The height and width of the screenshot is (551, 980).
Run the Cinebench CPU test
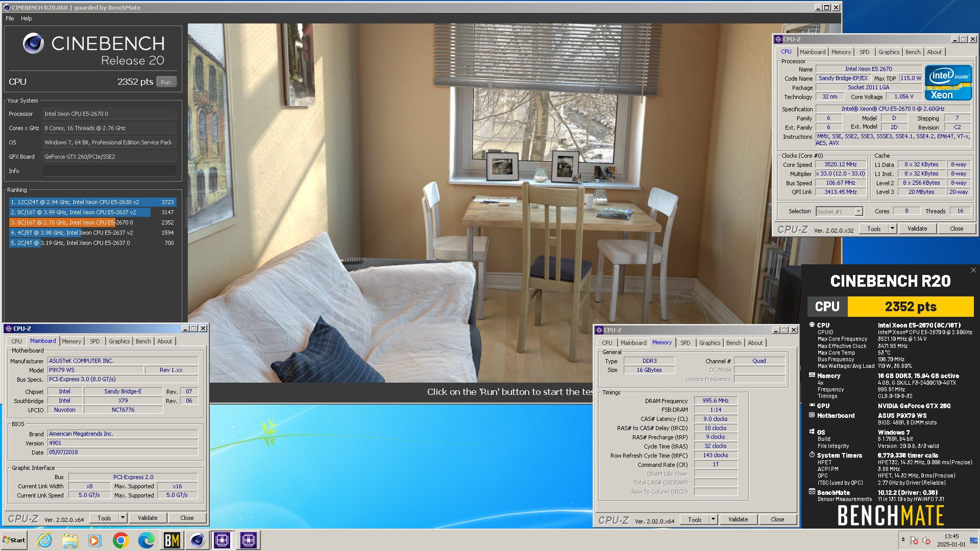tap(166, 82)
